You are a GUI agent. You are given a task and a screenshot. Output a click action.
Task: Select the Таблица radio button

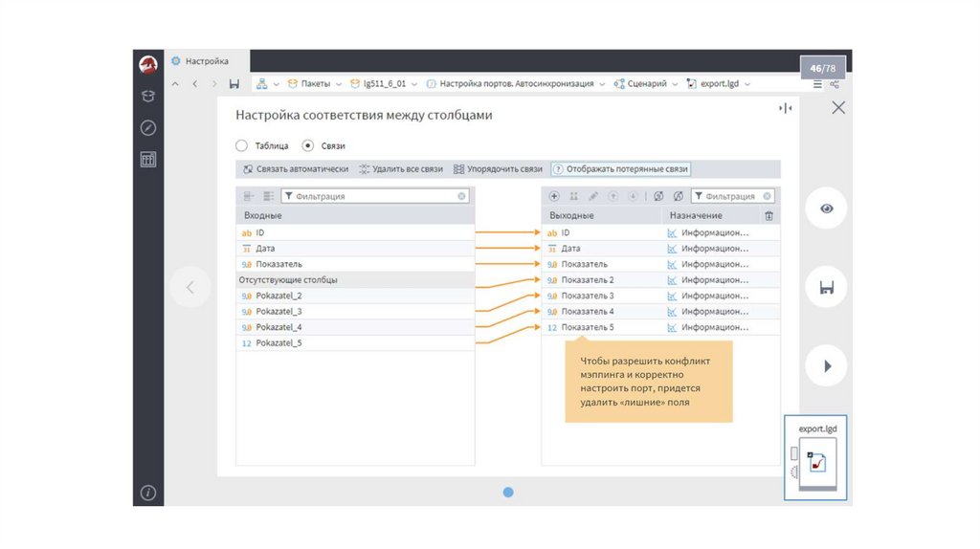coord(241,146)
